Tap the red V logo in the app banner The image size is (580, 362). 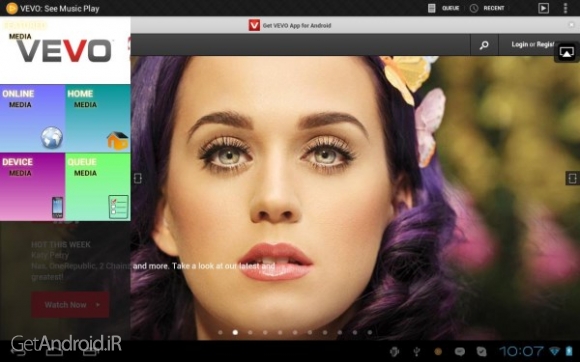click(x=254, y=25)
